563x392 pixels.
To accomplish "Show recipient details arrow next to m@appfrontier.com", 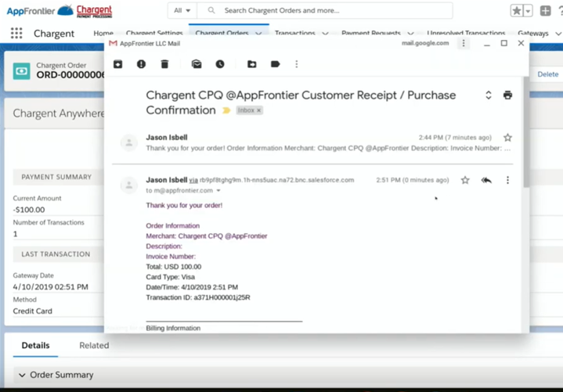I will click(218, 191).
